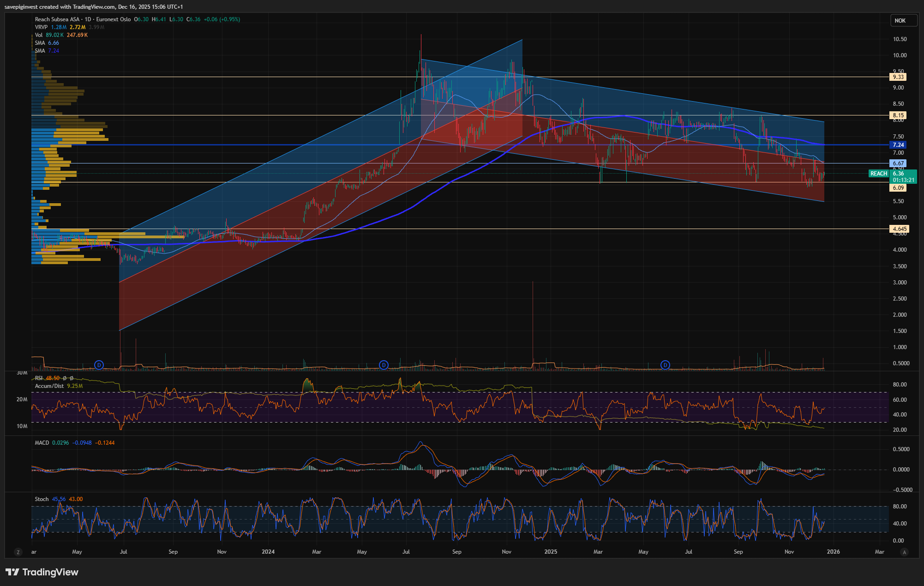The width and height of the screenshot is (924, 586).
Task: Select the Stoch indicator pane label
Action: 42,499
